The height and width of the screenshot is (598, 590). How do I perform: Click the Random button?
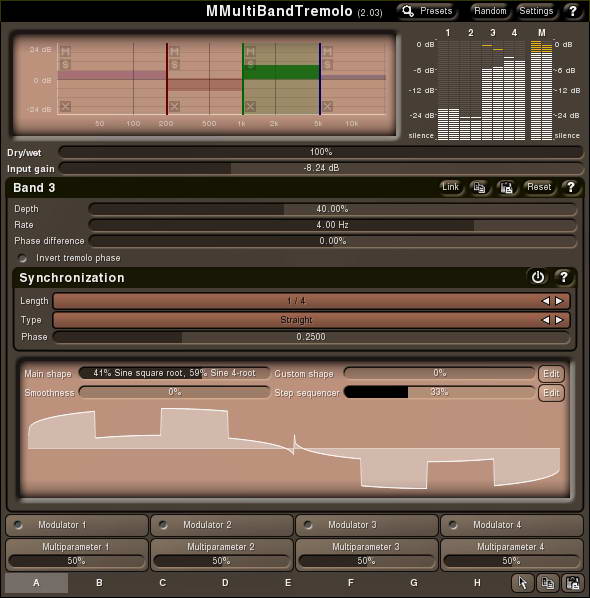[490, 11]
